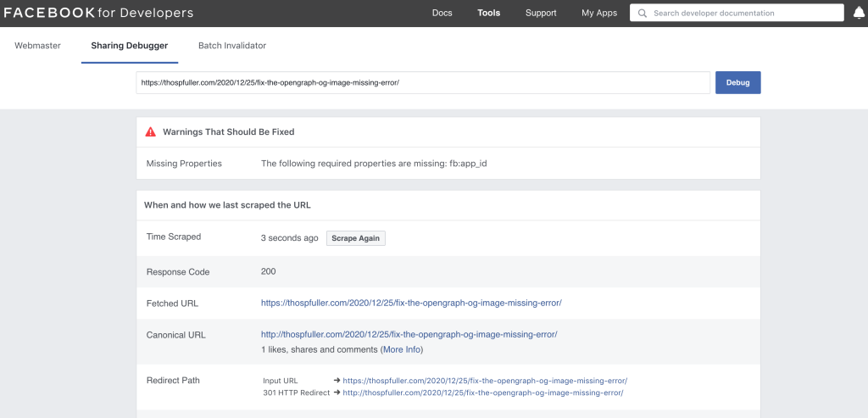Viewport: 868px width, 418px height.
Task: Open the Canonical URL link
Action: tap(409, 334)
